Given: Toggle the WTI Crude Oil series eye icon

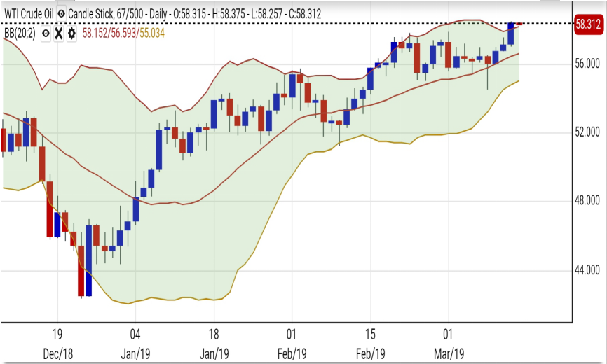Looking at the screenshot, I should pos(63,14).
